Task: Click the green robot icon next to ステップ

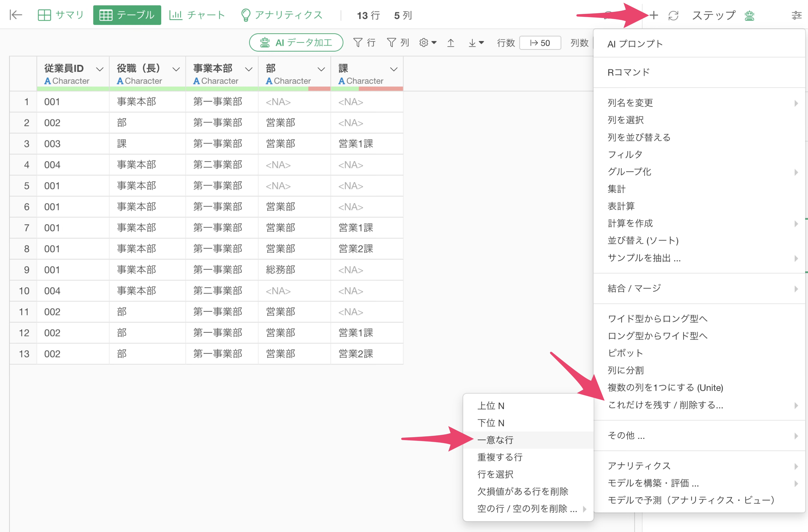Action: tap(749, 16)
